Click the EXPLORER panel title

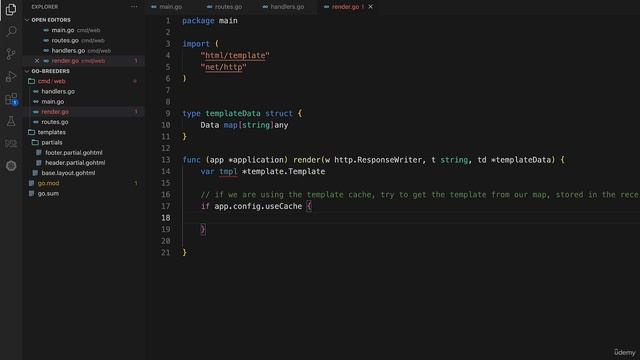45,7
